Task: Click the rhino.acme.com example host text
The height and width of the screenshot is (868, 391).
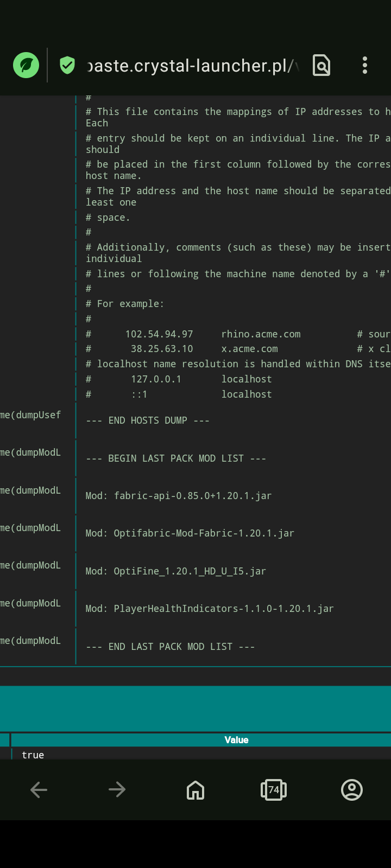Action: tap(261, 334)
